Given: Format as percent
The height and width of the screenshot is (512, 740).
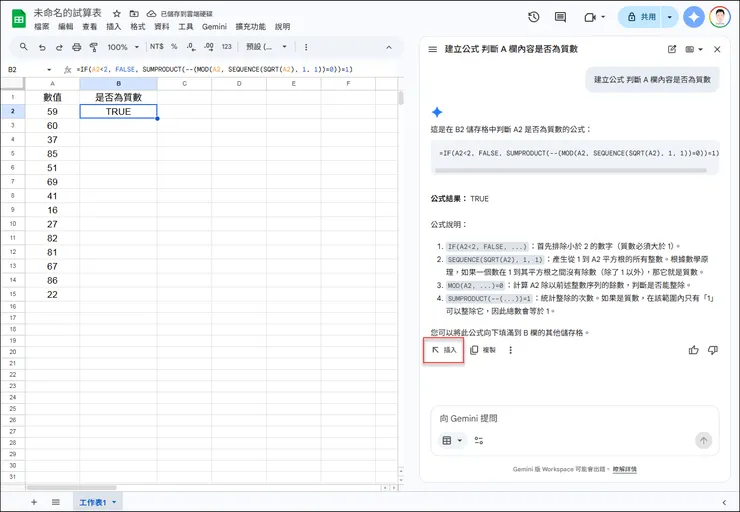Looking at the screenshot, I should pos(174,47).
